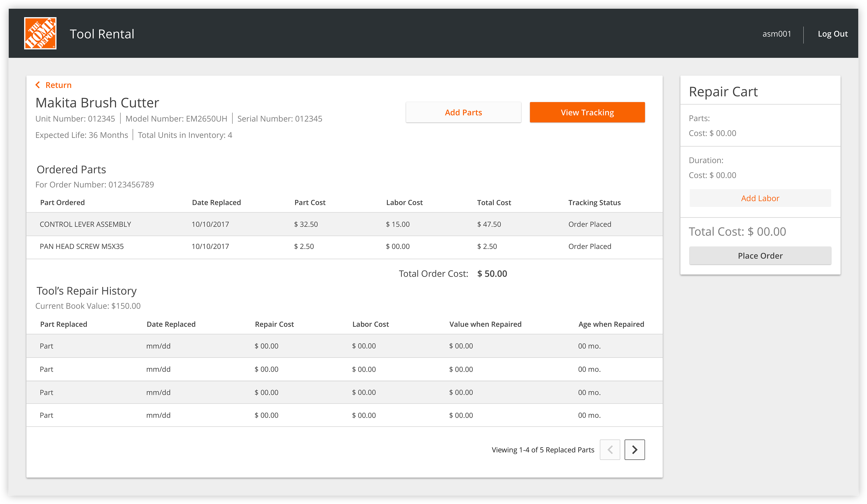Click the Age when Repaired header
The image size is (867, 504).
click(x=611, y=324)
